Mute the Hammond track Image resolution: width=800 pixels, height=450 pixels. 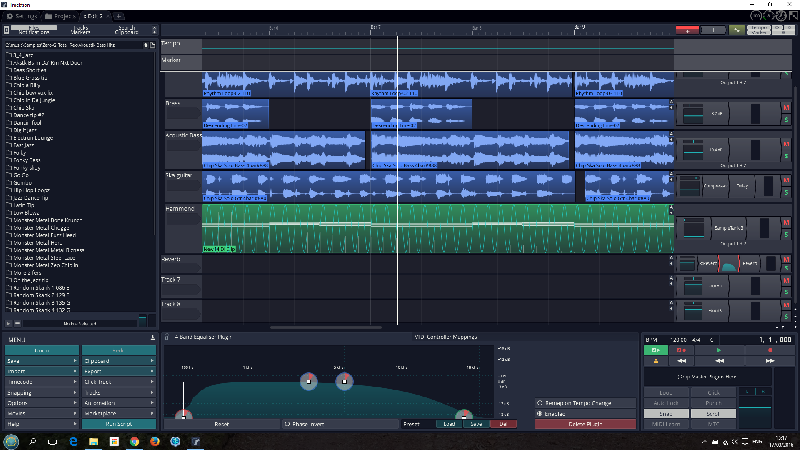pos(786,222)
